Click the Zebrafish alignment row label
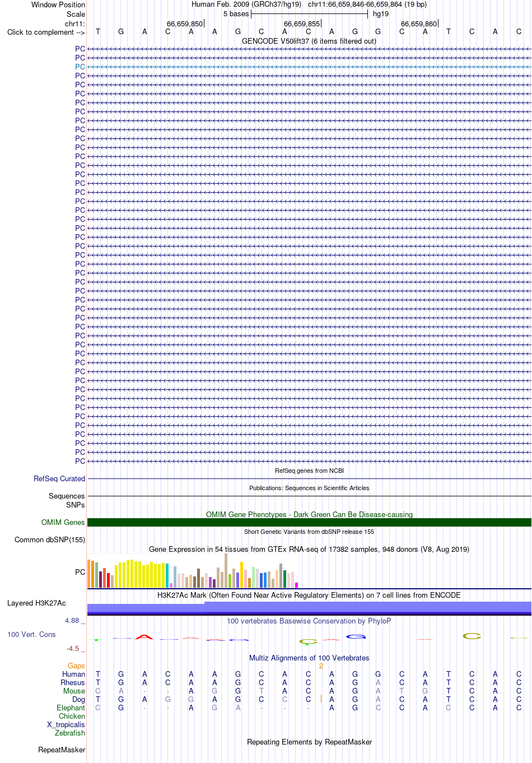The width and height of the screenshot is (532, 763). pos(70,733)
